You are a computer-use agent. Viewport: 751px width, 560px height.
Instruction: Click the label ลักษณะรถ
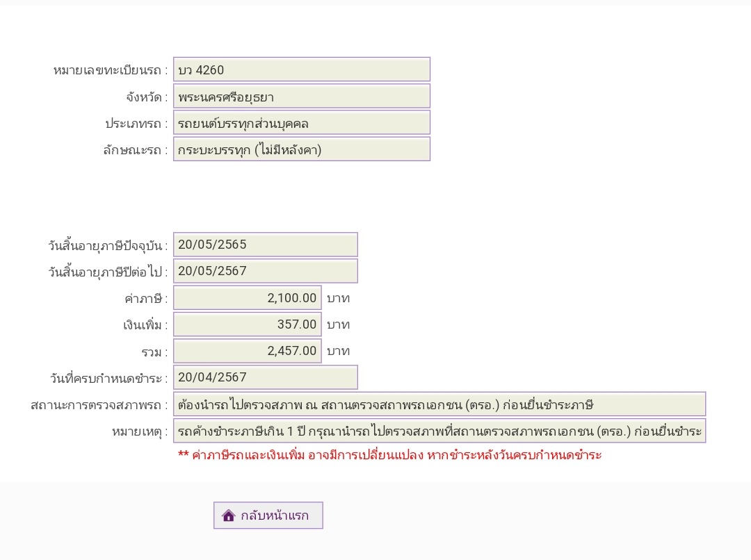(136, 150)
